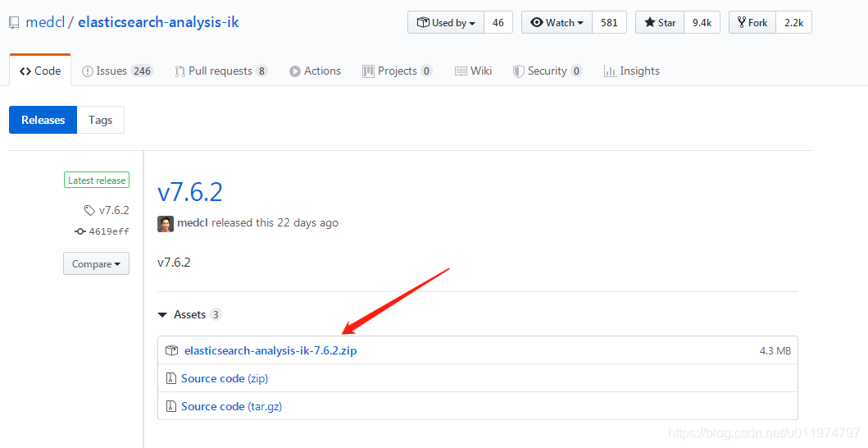The width and height of the screenshot is (868, 448).
Task: Click the Wiki book icon
Action: pyautogui.click(x=461, y=71)
